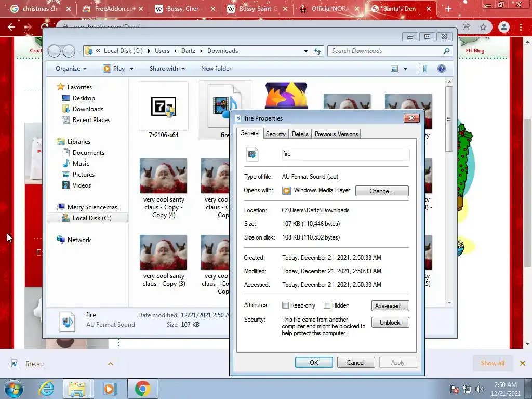Select the General tab

[250, 133]
